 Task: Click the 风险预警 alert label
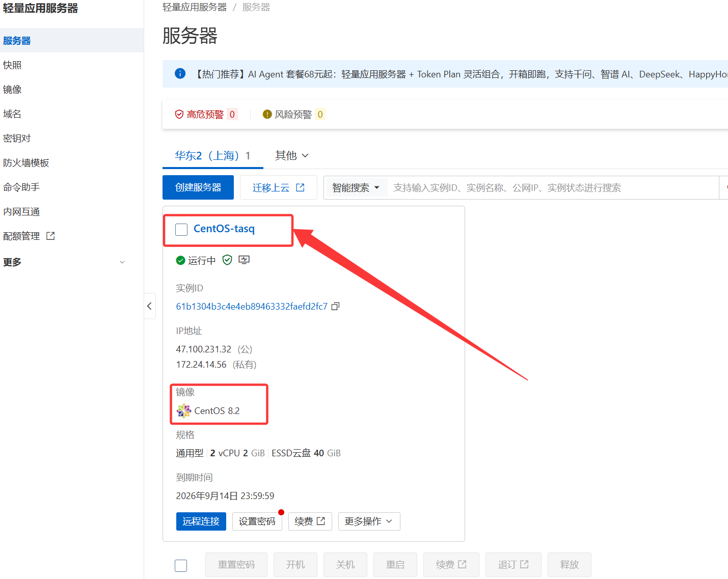293,114
